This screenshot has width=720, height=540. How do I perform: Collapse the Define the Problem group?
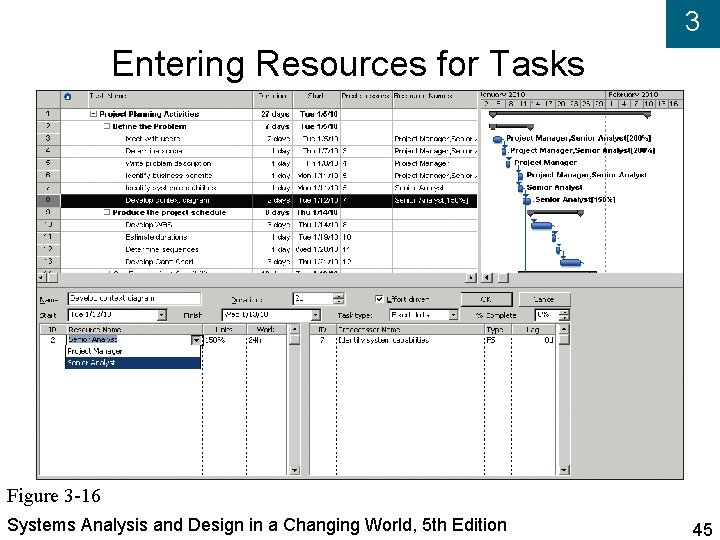(x=107, y=126)
